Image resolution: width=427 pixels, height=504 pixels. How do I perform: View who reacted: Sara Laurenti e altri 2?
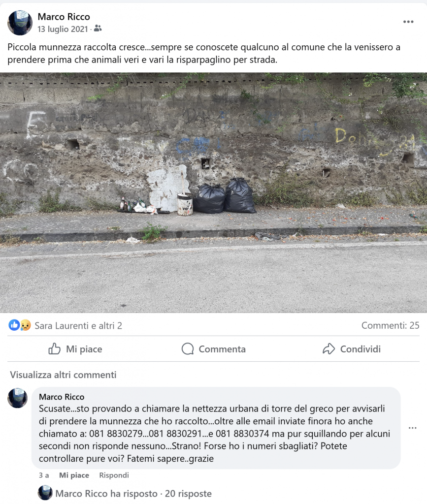pos(78,326)
